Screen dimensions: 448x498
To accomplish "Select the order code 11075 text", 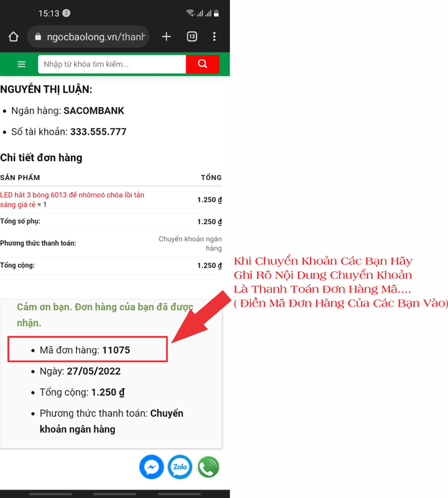I will [116, 350].
